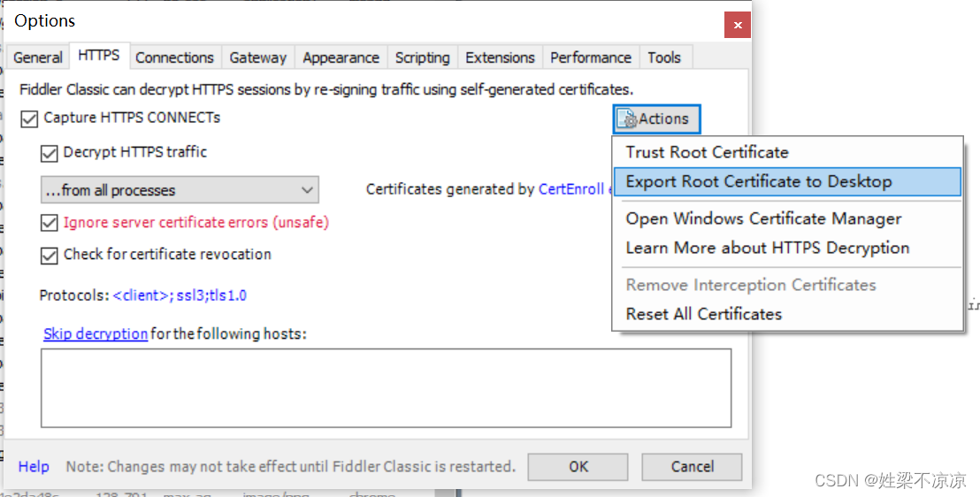
Task: Open Windows Certificate Manager from menu
Action: pyautogui.click(x=787, y=218)
